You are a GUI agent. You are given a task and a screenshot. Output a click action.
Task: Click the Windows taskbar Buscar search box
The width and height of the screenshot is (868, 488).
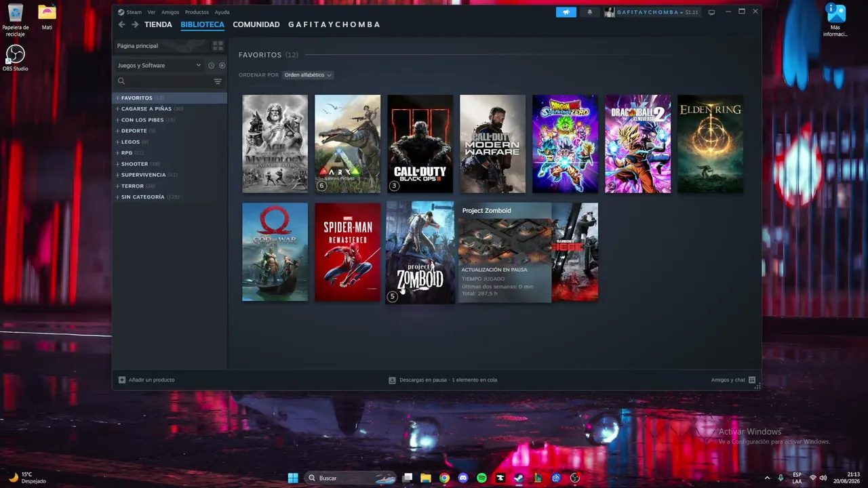(x=351, y=478)
